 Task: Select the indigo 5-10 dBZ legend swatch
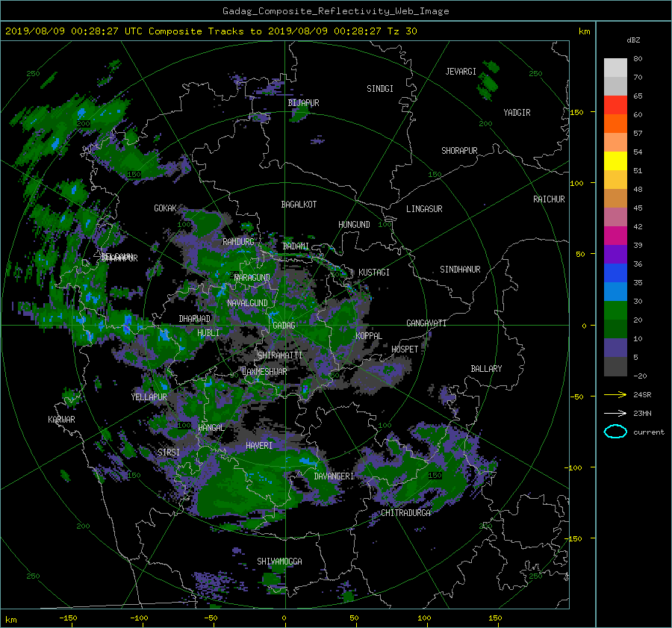615,348
